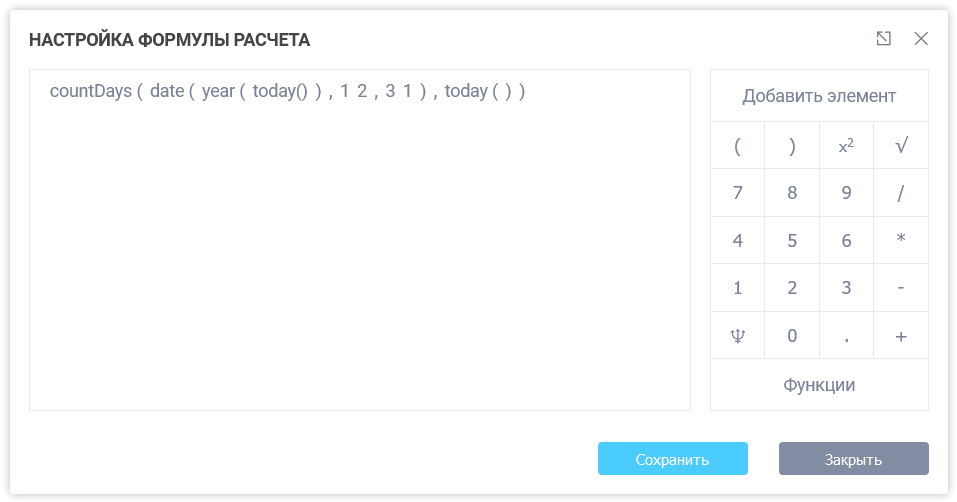The width and height of the screenshot is (957, 502).
Task: Insert a decimal point
Action: (x=846, y=336)
